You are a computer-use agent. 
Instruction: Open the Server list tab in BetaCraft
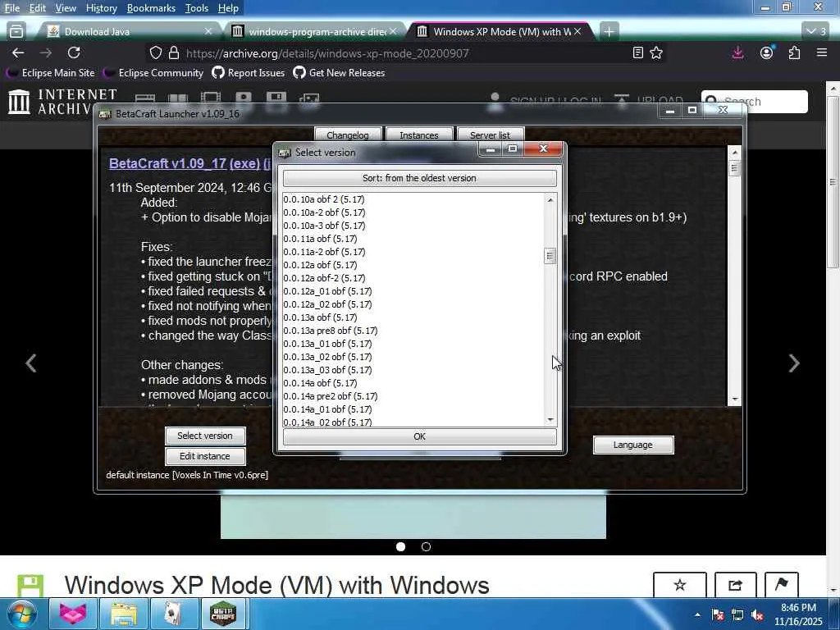pos(490,135)
